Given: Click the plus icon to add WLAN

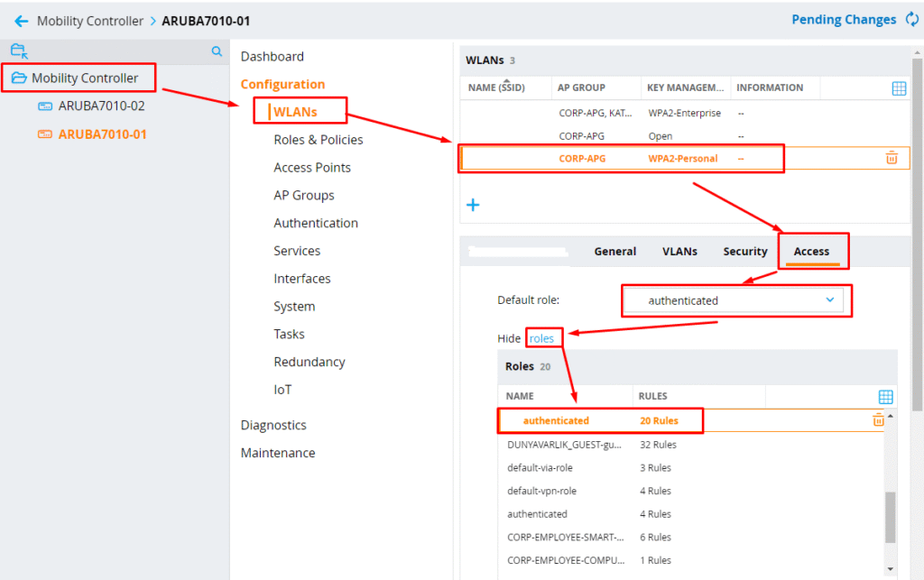Looking at the screenshot, I should pyautogui.click(x=472, y=205).
